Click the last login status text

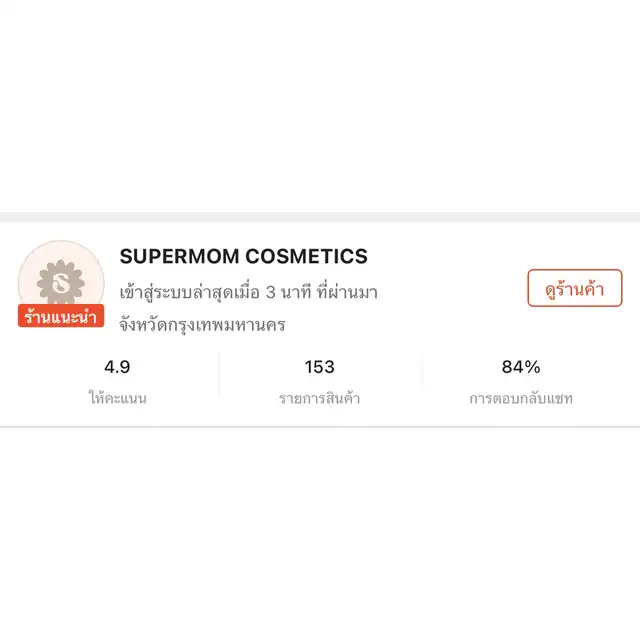tap(248, 292)
